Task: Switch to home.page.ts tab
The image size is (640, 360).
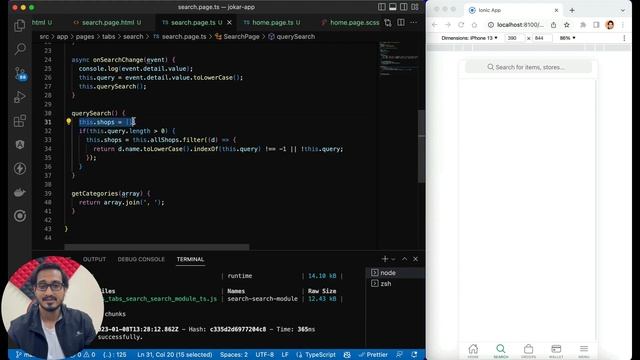Action: click(272, 22)
